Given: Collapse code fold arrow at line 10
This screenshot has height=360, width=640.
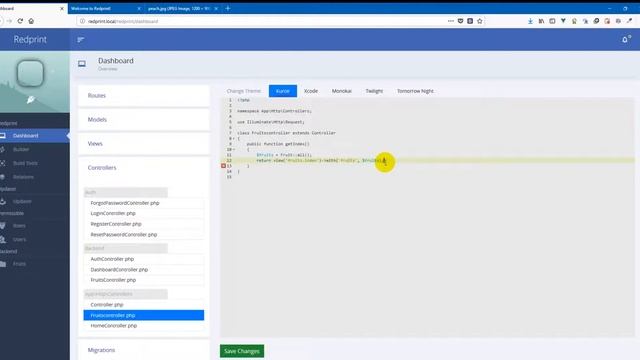Looking at the screenshot, I should click(234, 149).
